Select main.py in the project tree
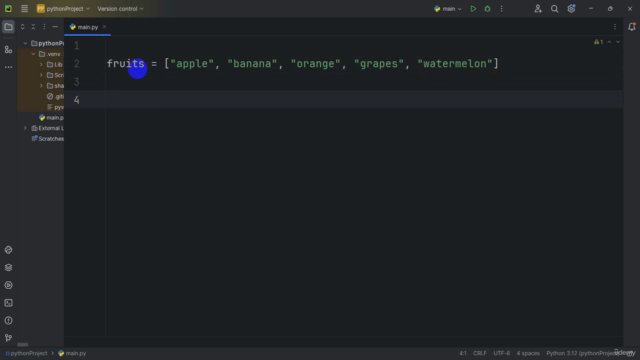Viewport: 640px width, 360px height. (51, 118)
